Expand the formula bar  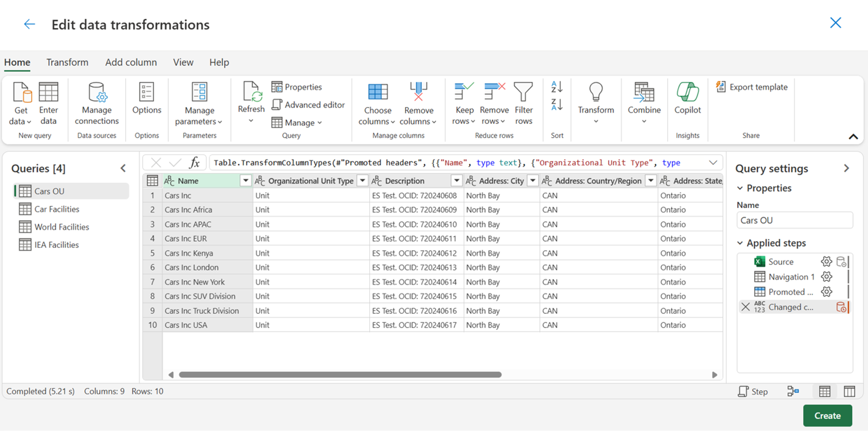(x=713, y=163)
